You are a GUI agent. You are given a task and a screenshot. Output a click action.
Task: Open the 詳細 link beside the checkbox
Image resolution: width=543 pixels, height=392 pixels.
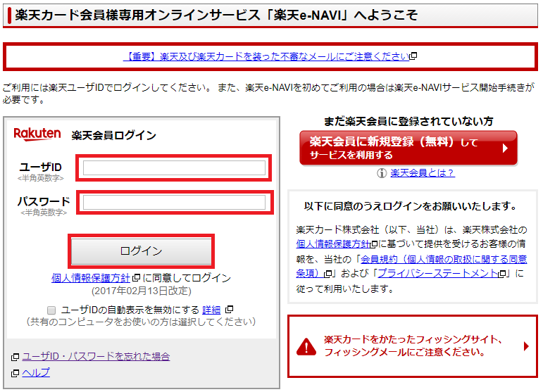pyautogui.click(x=211, y=310)
